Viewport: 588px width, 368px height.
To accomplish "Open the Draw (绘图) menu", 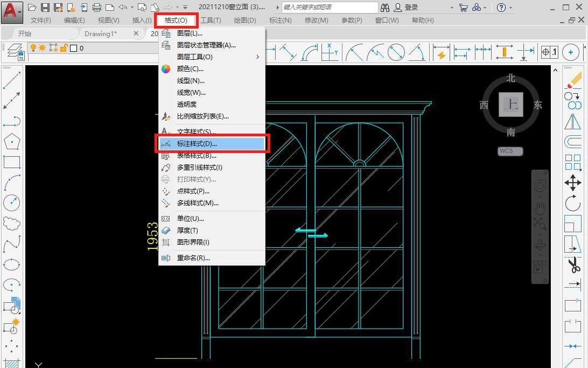I will click(245, 20).
